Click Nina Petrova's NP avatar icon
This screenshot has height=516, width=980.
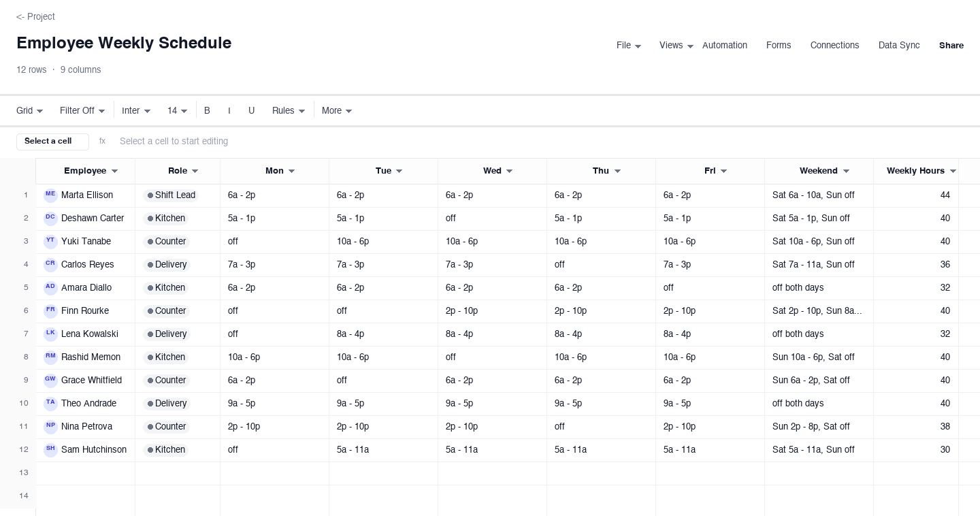point(50,427)
